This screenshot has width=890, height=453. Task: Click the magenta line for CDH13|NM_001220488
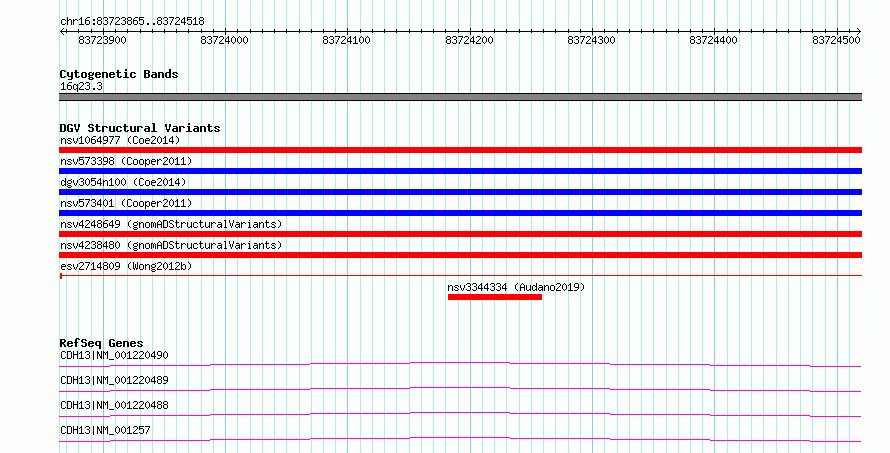tap(460, 414)
